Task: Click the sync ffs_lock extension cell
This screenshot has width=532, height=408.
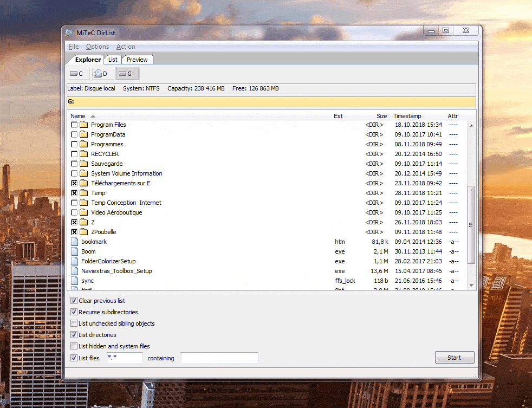Action: pyautogui.click(x=345, y=281)
